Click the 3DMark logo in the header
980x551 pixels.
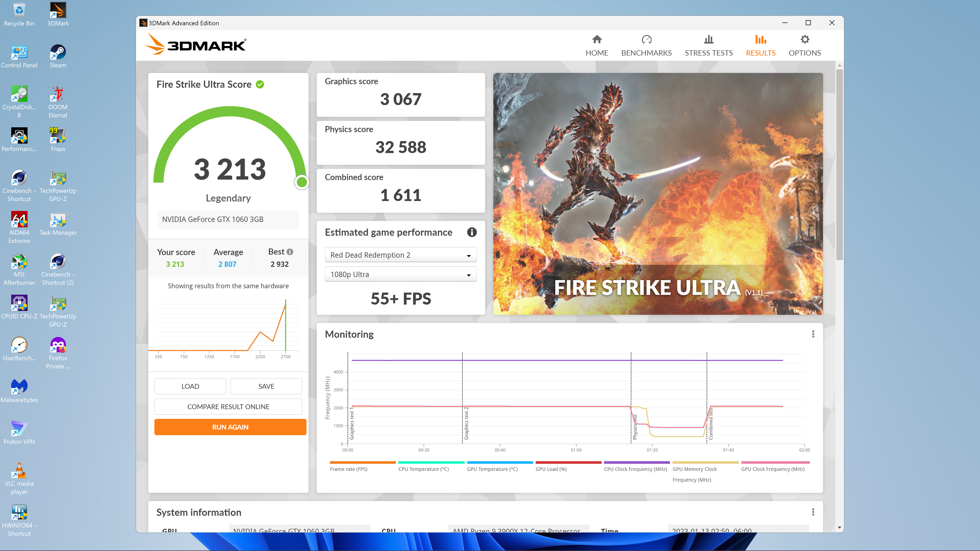coord(196,44)
